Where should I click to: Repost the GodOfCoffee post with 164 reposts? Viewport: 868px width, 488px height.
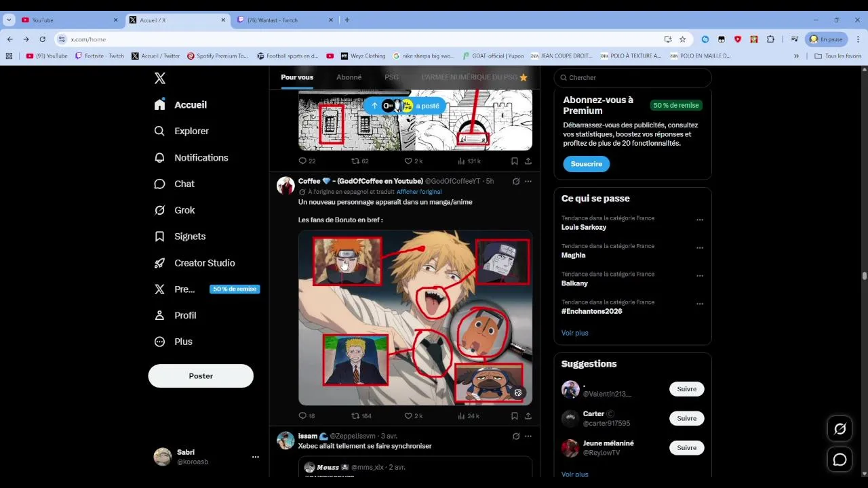(x=361, y=415)
